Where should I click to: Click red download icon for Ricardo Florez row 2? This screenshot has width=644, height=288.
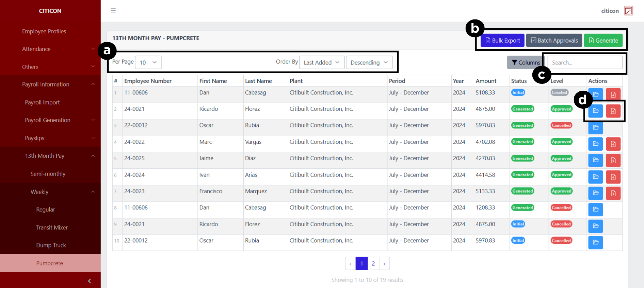pyautogui.click(x=613, y=111)
